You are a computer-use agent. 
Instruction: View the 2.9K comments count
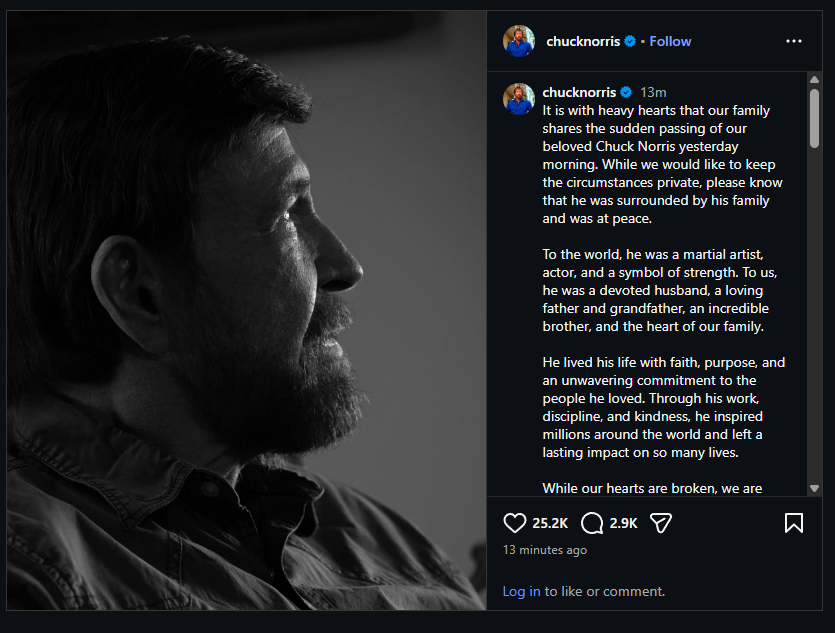pyautogui.click(x=623, y=523)
